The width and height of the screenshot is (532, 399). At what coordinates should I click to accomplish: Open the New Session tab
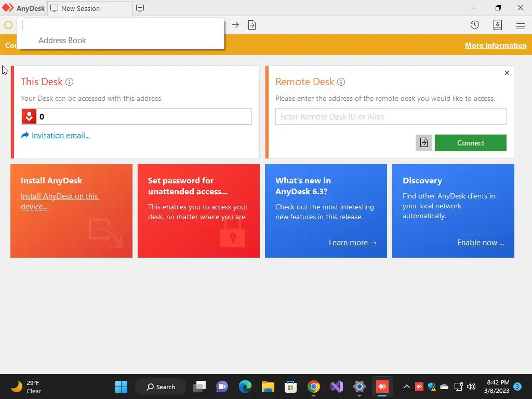click(90, 8)
